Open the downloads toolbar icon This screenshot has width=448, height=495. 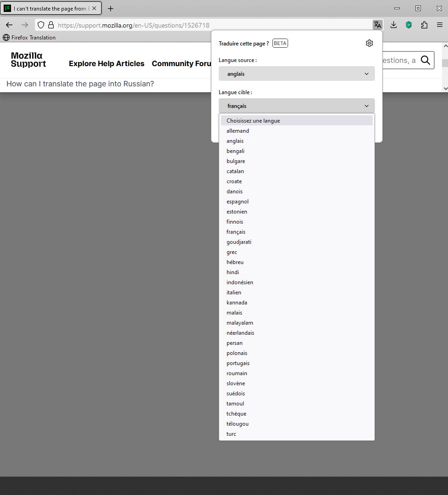point(393,25)
